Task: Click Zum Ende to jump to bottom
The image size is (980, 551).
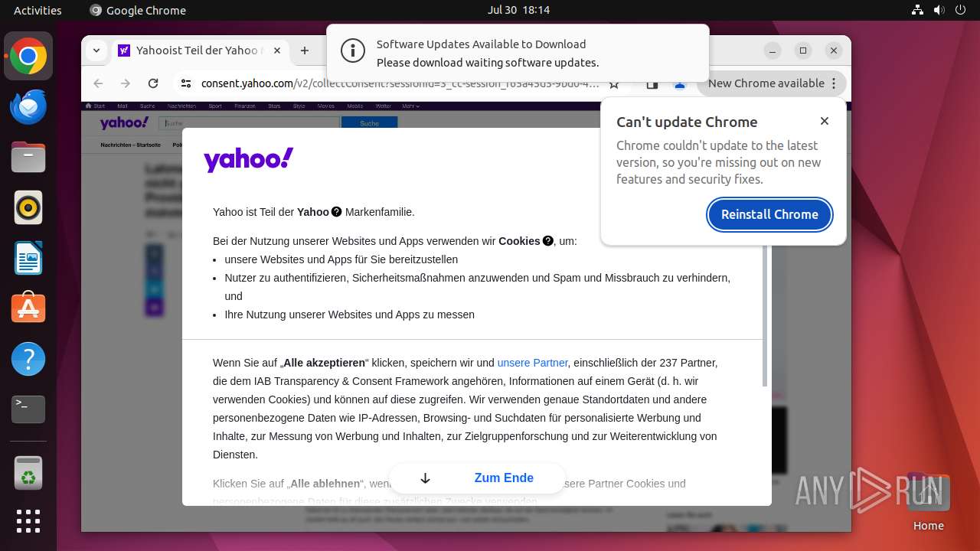Action: (x=477, y=478)
